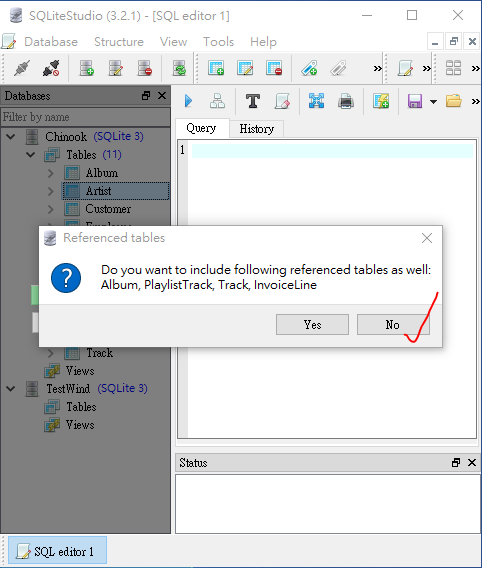Switch to the Query tab
The width and height of the screenshot is (482, 568).
(201, 128)
